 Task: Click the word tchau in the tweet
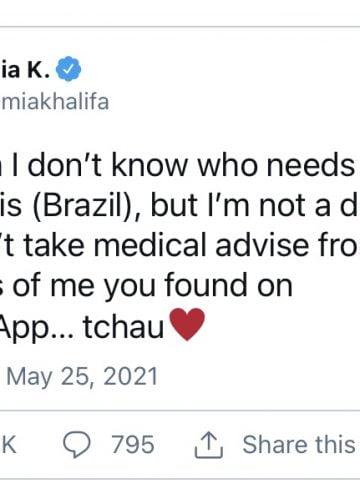coord(123,326)
